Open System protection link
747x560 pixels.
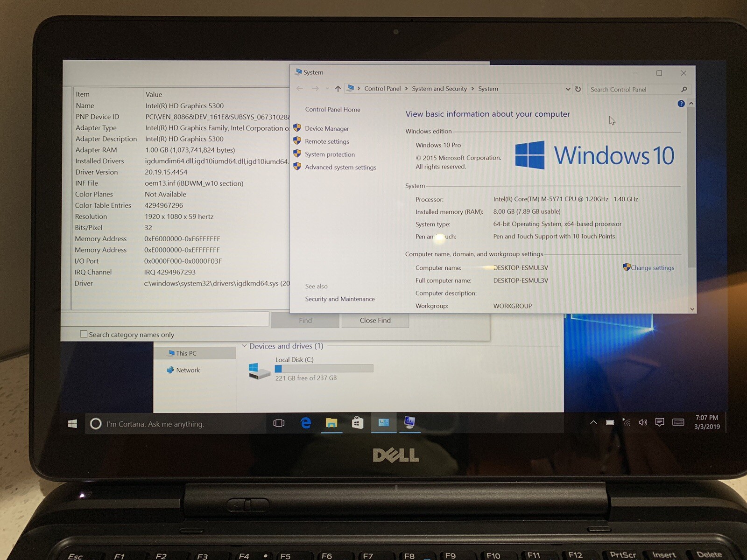[330, 154]
